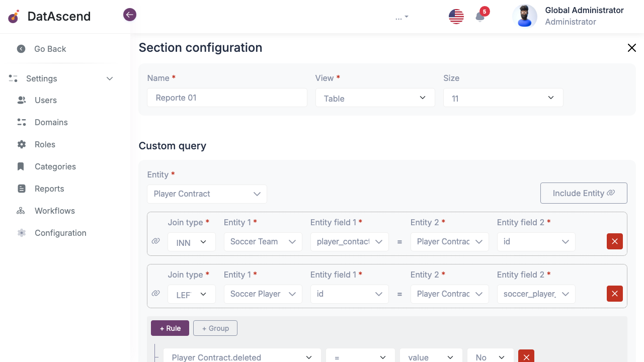Open Entity 2 dropdown in Soccer Team row
Viewport: 644px width, 362px height.
pos(450,242)
